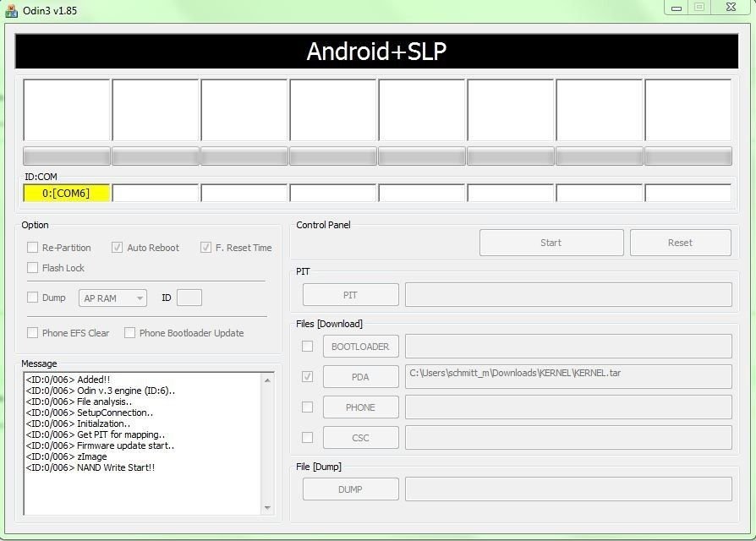Image resolution: width=756 pixels, height=541 pixels.
Task: Click the PHONE file path field
Action: click(568, 407)
